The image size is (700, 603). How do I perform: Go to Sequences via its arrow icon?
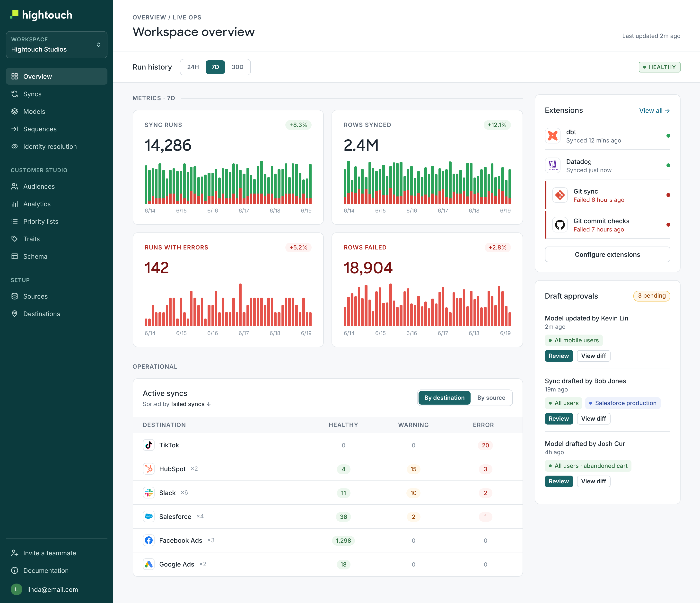pyautogui.click(x=15, y=129)
